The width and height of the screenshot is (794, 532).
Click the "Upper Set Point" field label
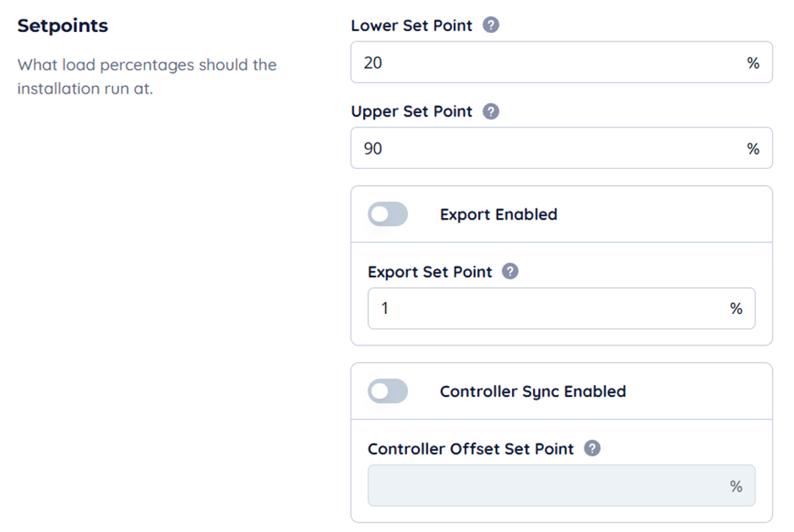coord(411,111)
